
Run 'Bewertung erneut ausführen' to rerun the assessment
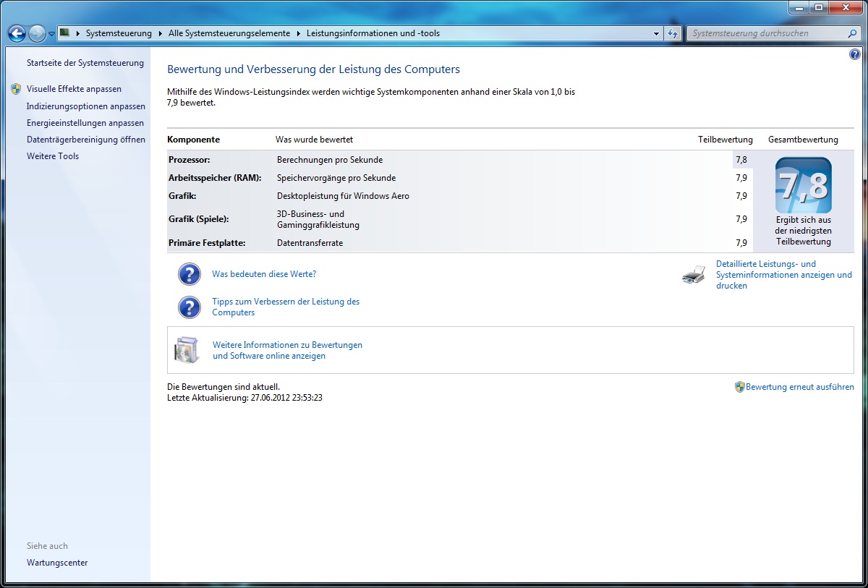click(799, 387)
